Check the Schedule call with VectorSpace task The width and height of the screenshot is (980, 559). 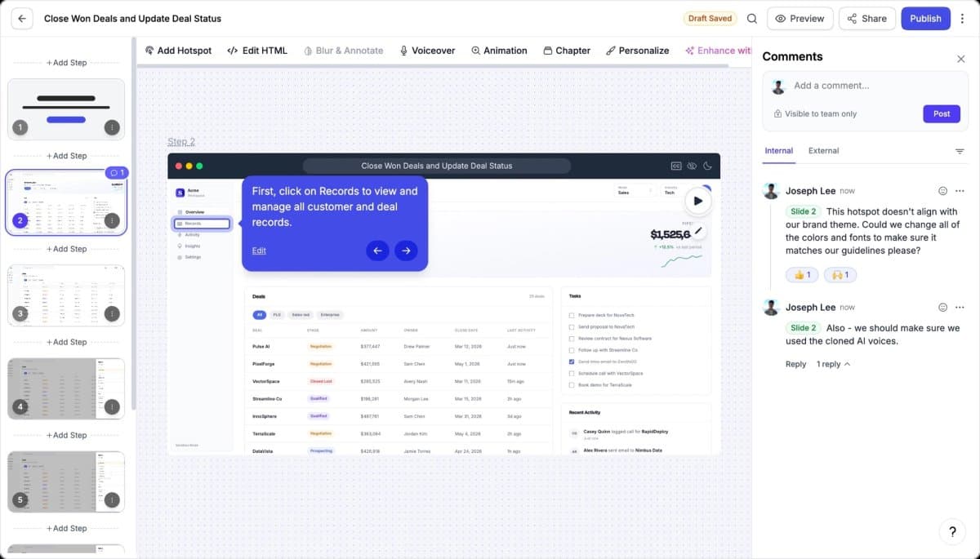click(x=572, y=373)
